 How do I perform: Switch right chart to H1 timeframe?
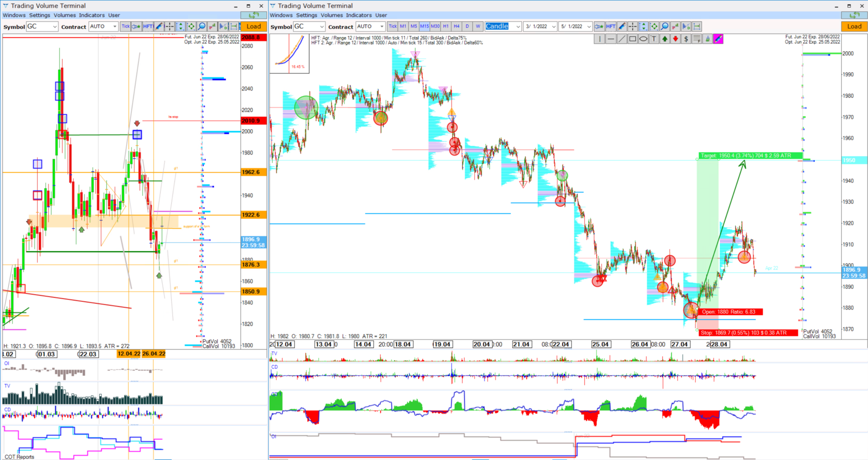coord(446,26)
